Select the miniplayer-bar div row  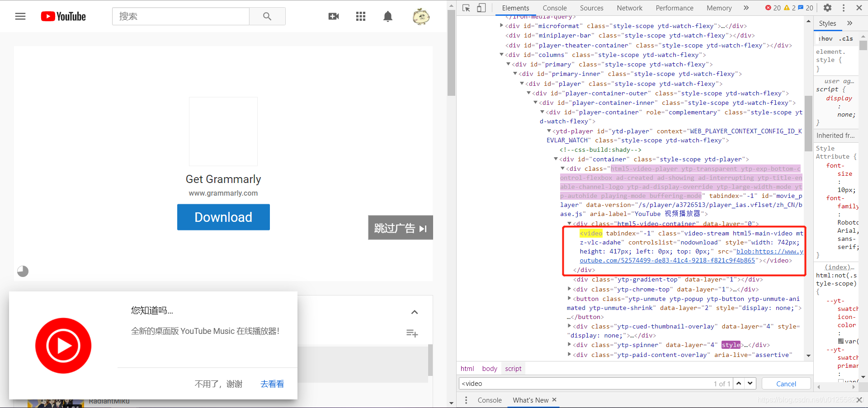(x=630, y=35)
